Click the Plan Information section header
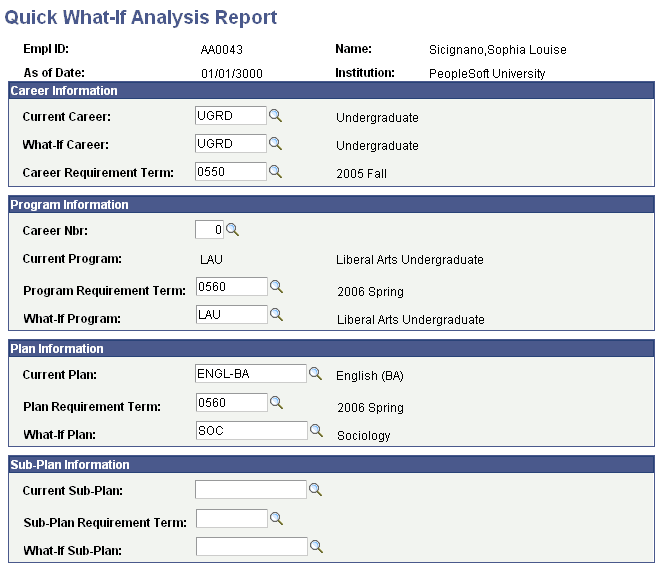Viewport: 660px width, 567px height. click(331, 349)
